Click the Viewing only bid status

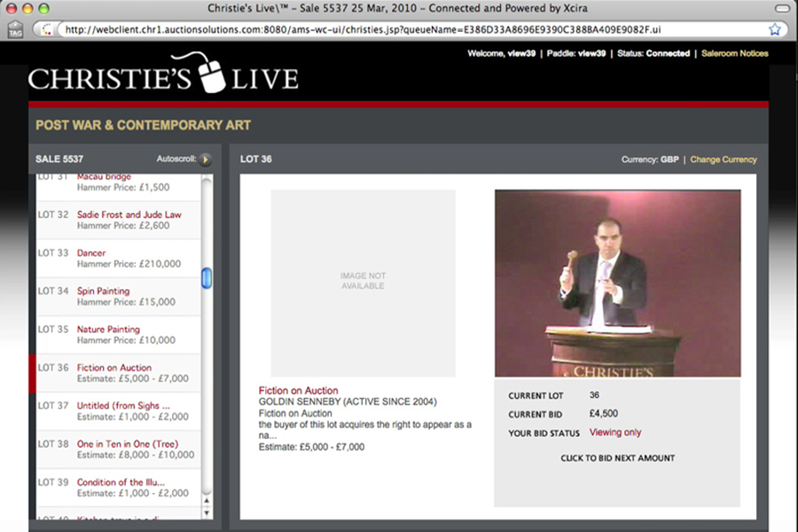coord(615,432)
